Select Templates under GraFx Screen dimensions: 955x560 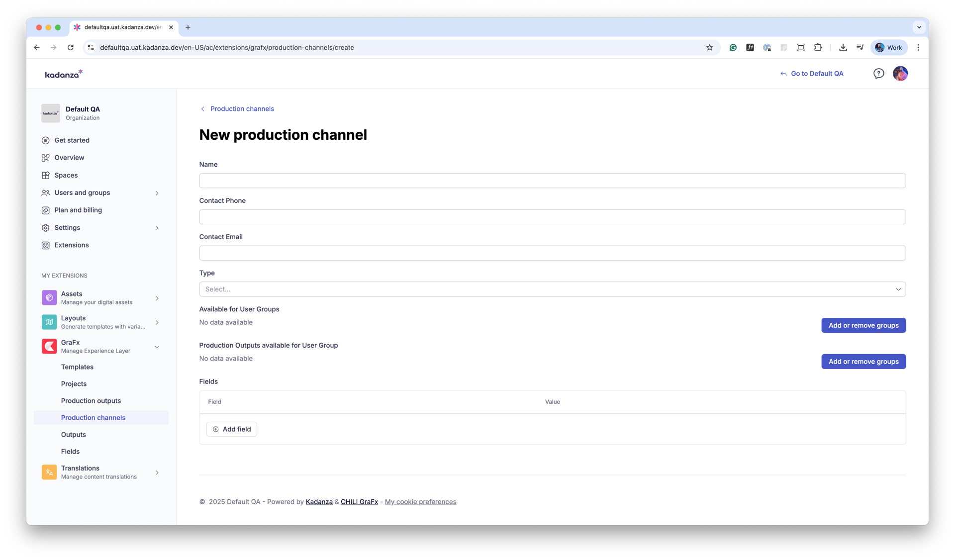pos(77,367)
